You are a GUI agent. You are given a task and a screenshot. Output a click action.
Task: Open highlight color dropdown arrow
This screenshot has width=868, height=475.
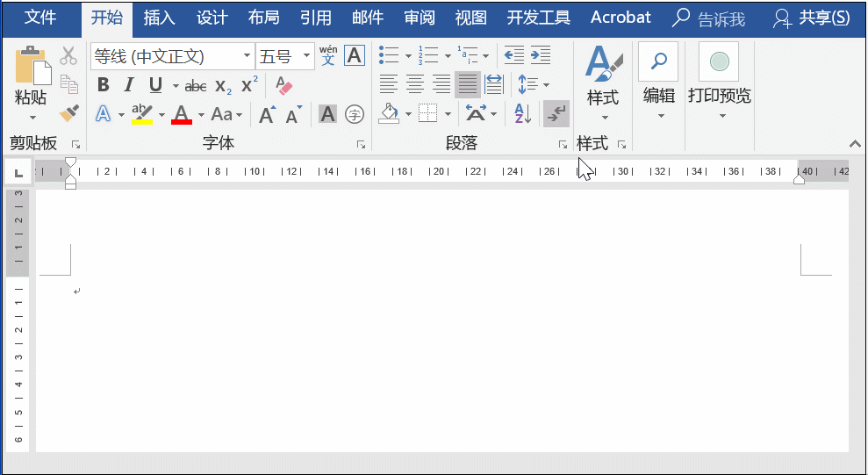click(x=161, y=115)
